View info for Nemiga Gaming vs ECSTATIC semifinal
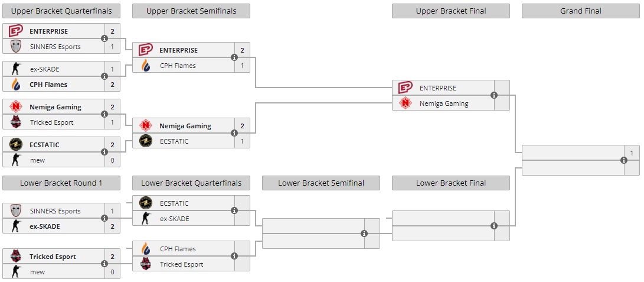 pyautogui.click(x=234, y=133)
